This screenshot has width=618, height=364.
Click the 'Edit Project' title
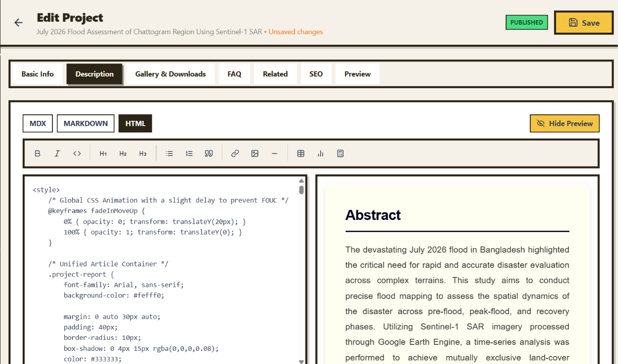(x=70, y=18)
